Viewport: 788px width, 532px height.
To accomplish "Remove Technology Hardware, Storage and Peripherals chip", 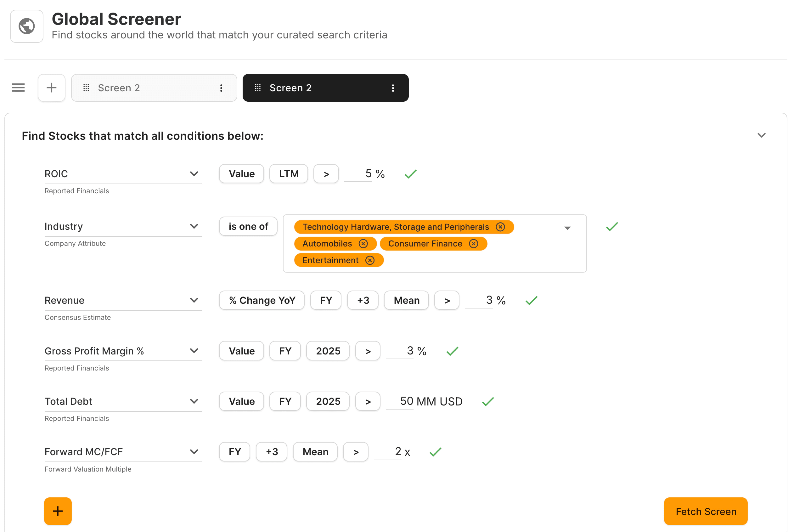I will click(500, 227).
